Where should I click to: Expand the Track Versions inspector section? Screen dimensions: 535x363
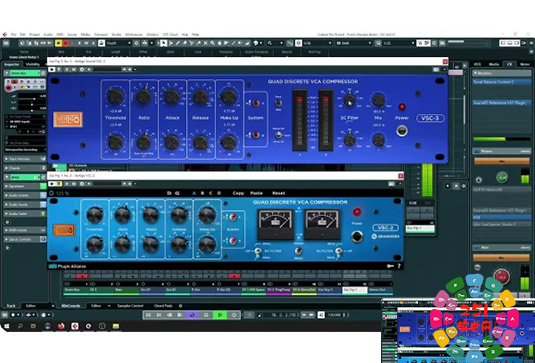pyautogui.click(x=25, y=159)
